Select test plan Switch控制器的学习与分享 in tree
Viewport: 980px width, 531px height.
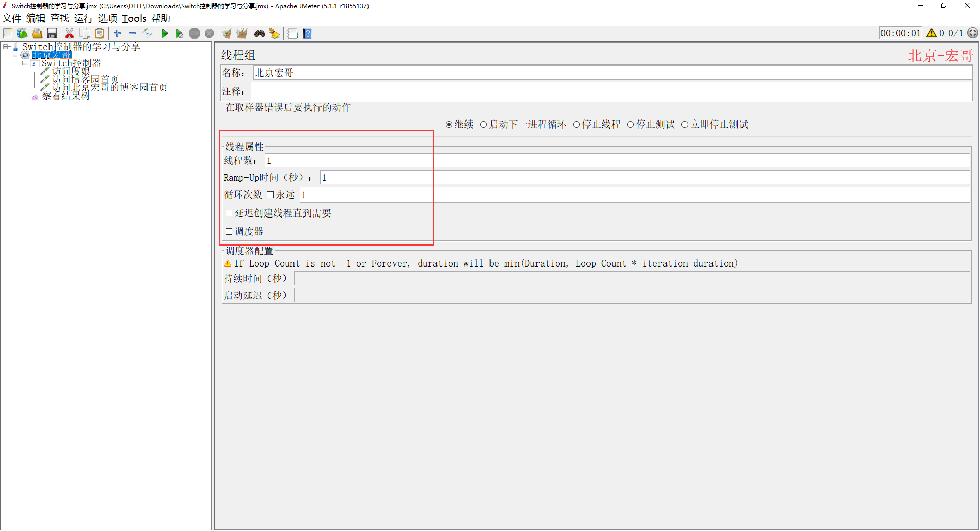click(x=81, y=46)
